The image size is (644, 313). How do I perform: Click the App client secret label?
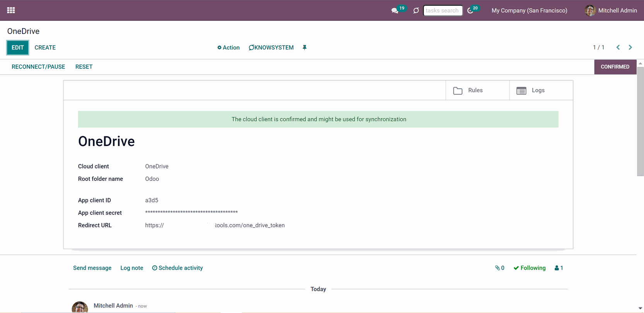(x=100, y=213)
